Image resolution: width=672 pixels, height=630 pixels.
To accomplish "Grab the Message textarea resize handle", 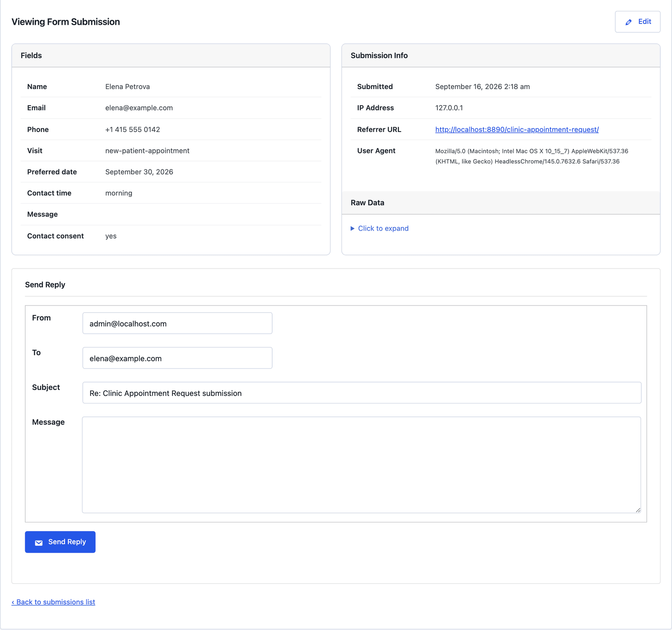I will tap(638, 510).
